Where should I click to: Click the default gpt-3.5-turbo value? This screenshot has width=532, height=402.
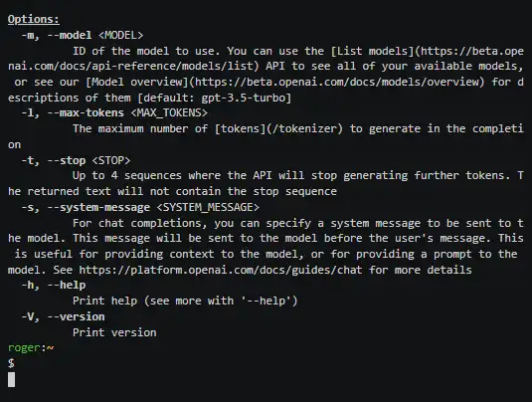tap(244, 98)
